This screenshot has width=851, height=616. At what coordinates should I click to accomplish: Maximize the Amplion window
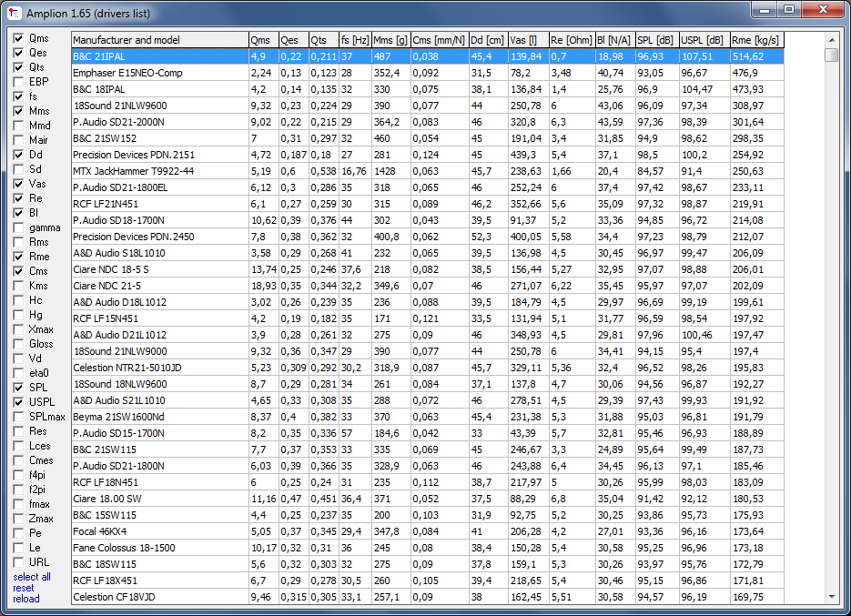pos(789,9)
